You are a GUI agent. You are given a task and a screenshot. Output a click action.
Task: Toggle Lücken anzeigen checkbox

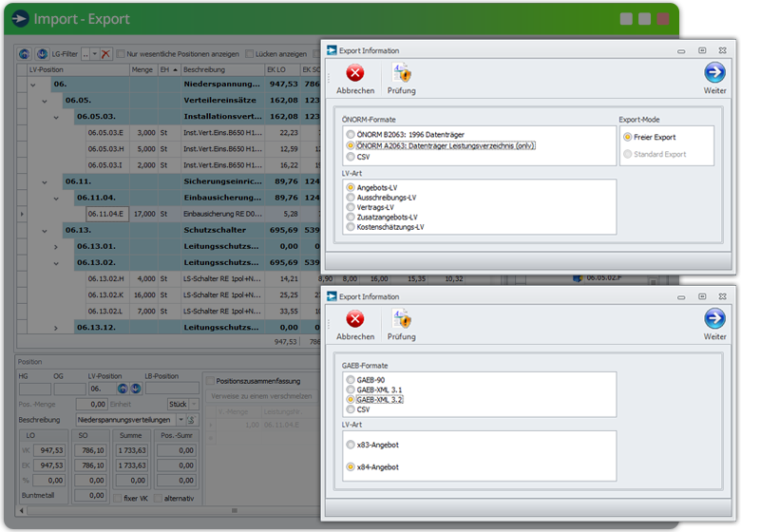coord(250,54)
